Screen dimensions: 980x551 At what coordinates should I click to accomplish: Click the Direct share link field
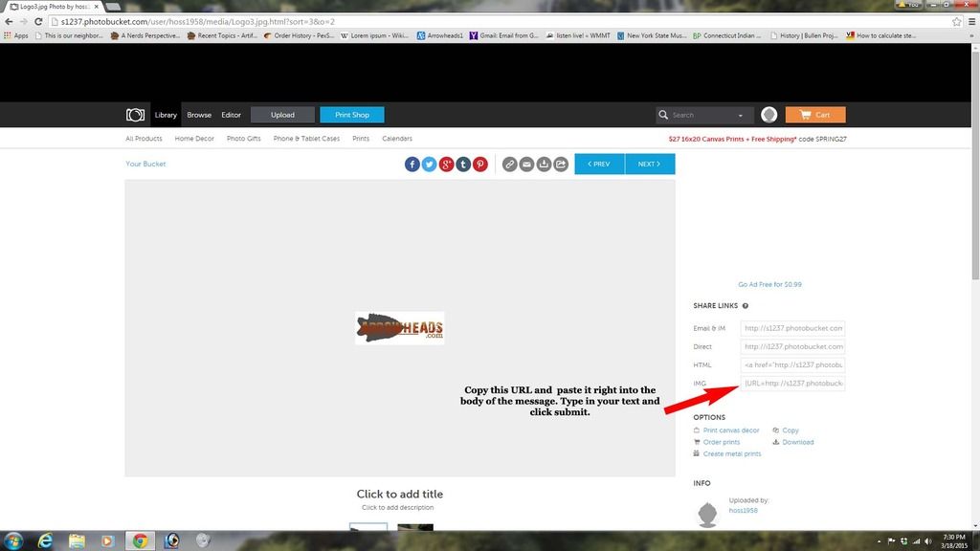coord(792,346)
